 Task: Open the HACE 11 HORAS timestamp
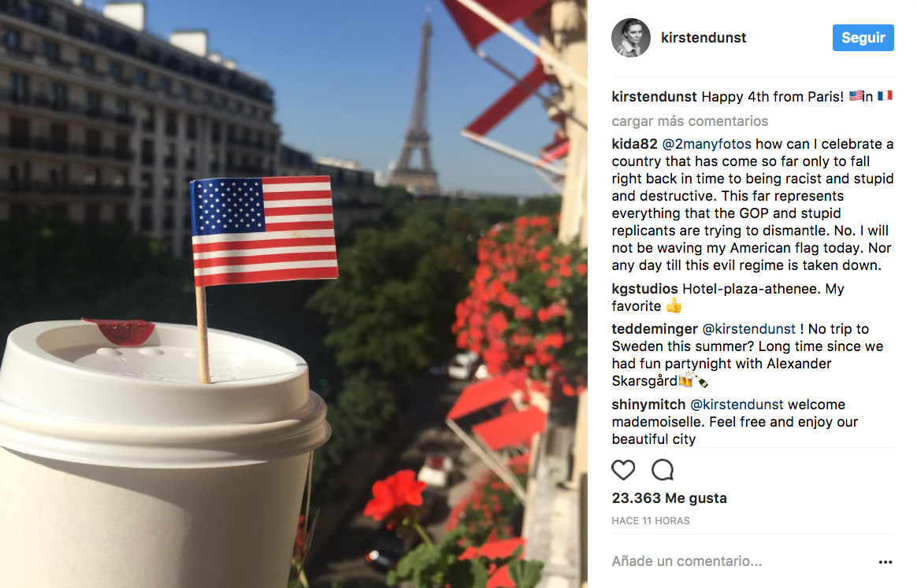coord(650,521)
